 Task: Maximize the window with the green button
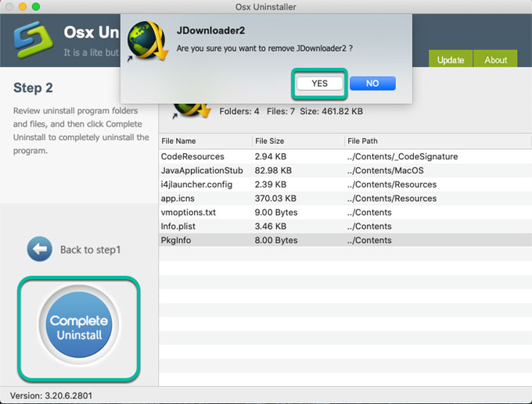[36, 6]
